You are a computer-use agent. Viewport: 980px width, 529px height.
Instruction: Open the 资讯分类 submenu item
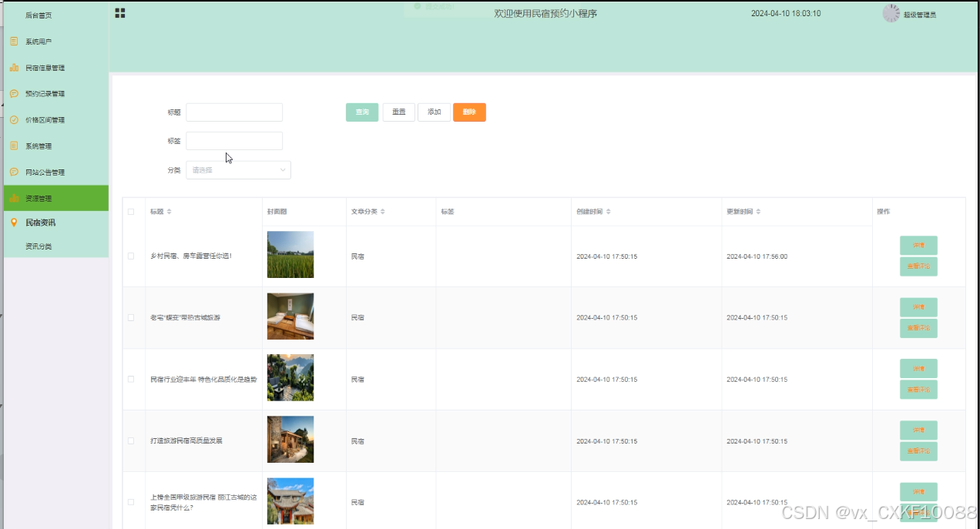tap(39, 246)
